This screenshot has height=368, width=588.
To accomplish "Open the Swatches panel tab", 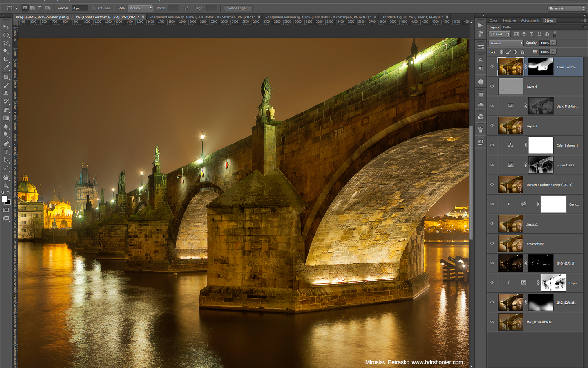I will coord(509,20).
